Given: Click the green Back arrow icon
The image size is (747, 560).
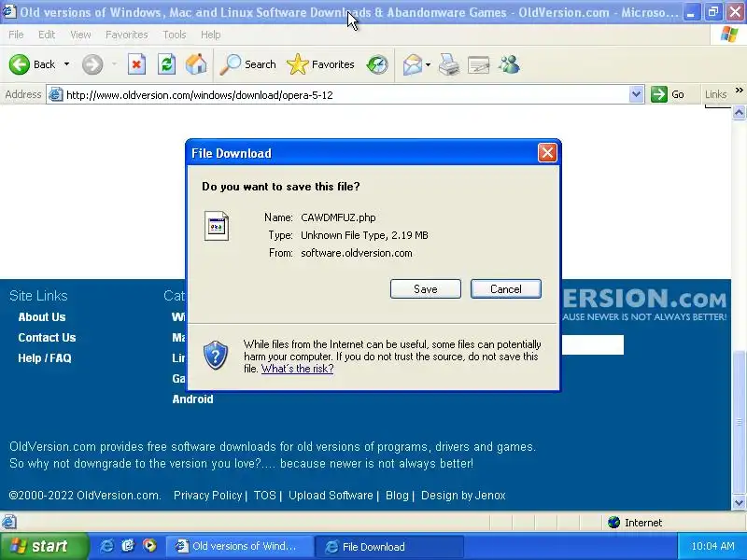Looking at the screenshot, I should (20, 64).
